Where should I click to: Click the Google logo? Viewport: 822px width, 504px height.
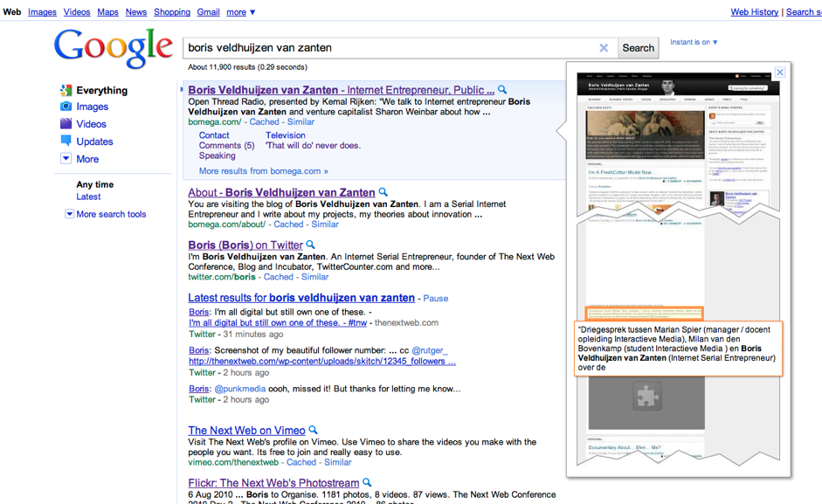[114, 48]
